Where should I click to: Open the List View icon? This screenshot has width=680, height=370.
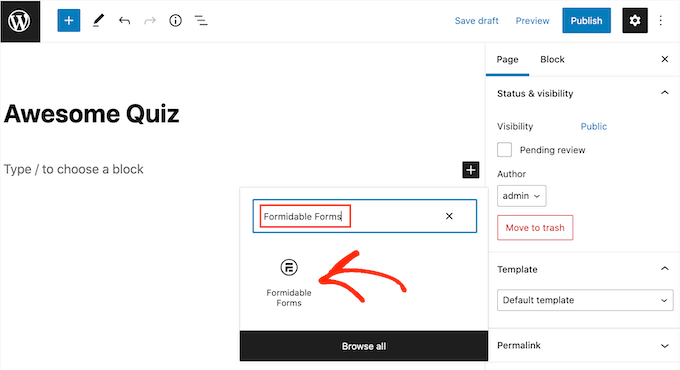[201, 20]
